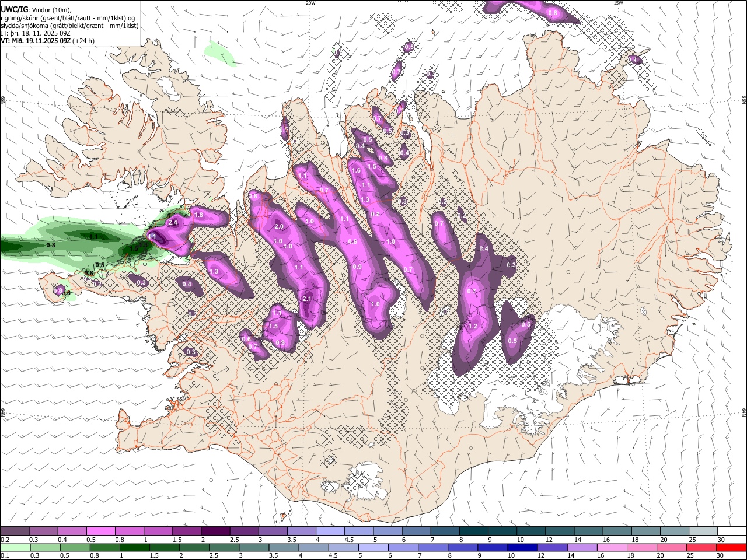Viewport: 747px width, 560px height.
Task: Click the 0.9 value in the central snow band
Action: tap(357, 267)
